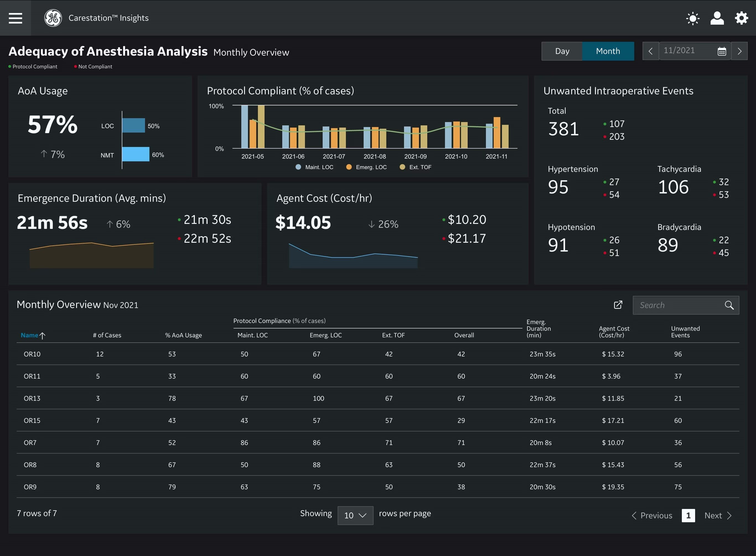
Task: Select the Month view toggle
Action: click(608, 51)
